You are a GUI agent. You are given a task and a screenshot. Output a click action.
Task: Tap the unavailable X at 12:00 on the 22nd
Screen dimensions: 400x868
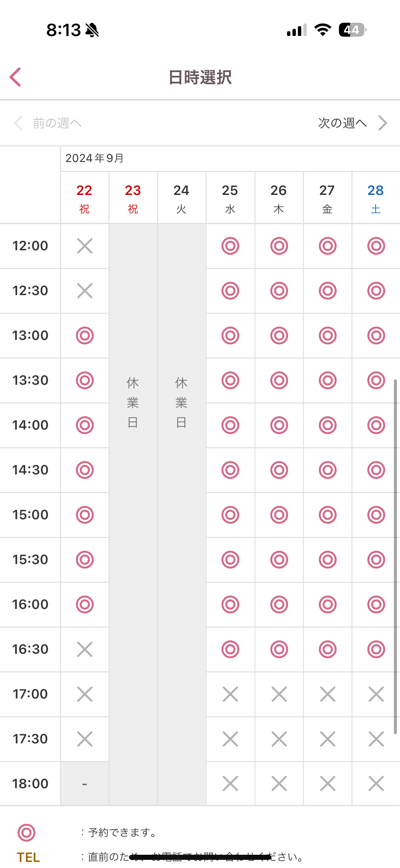click(x=84, y=246)
